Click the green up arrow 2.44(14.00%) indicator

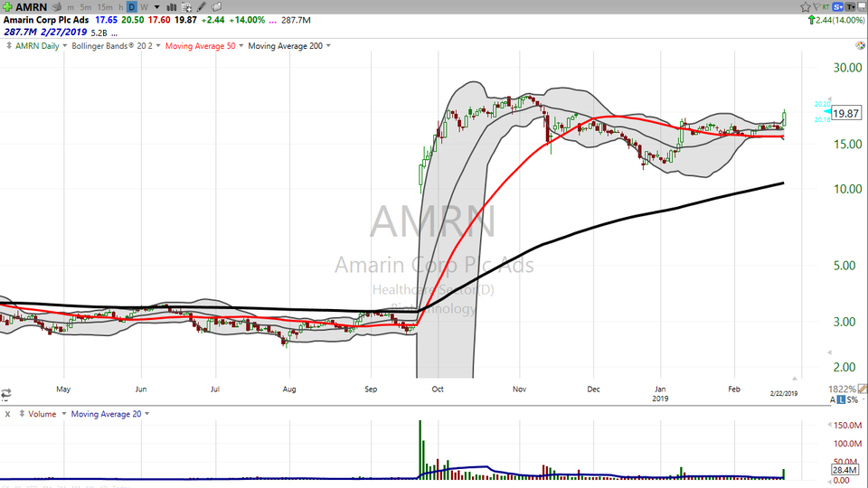pos(835,20)
